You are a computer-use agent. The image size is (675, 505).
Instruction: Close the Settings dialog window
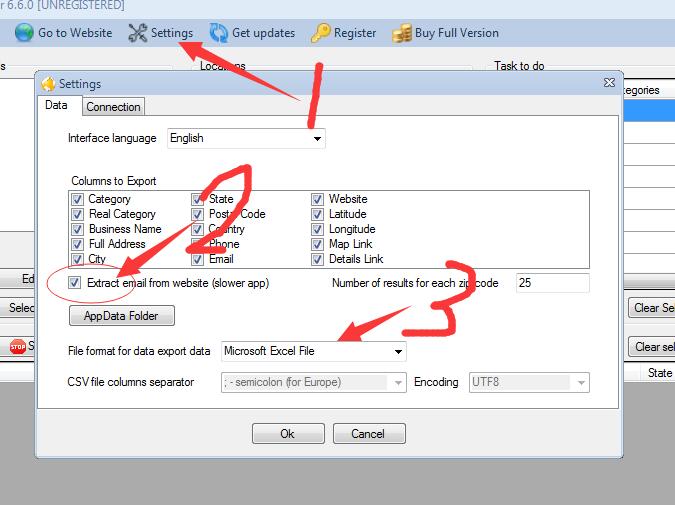(609, 83)
